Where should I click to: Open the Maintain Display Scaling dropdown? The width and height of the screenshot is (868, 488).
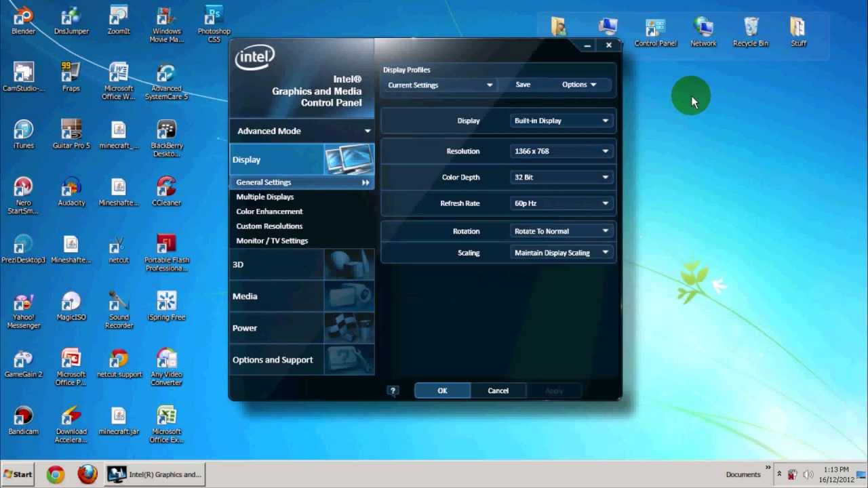click(x=561, y=253)
